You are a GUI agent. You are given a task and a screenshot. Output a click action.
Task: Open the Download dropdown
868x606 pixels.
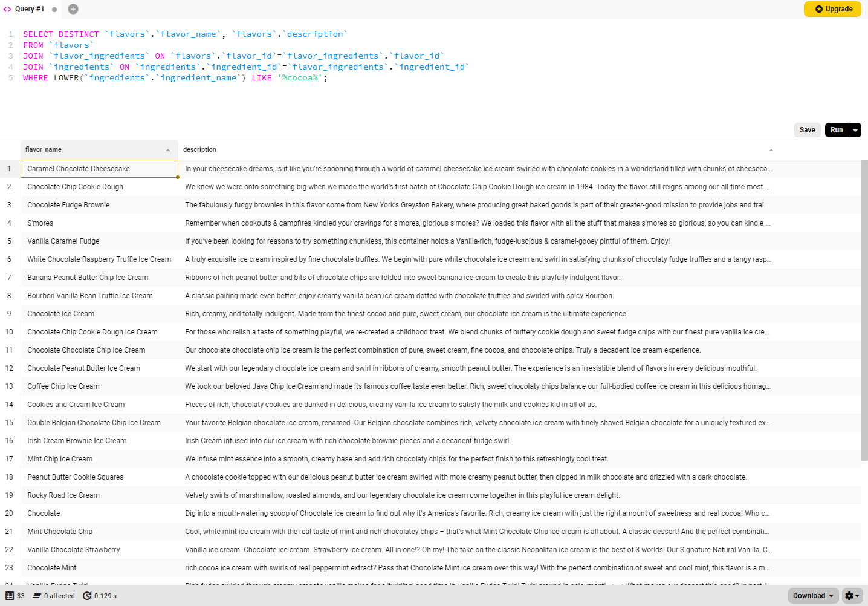(813, 596)
